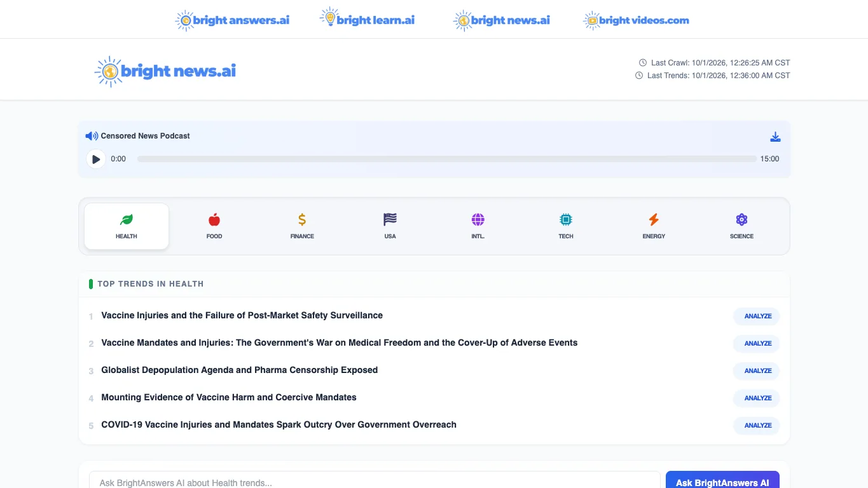Screen dimensions: 868x488
Task: Open the Intl. category globe icon
Action: coord(478,220)
